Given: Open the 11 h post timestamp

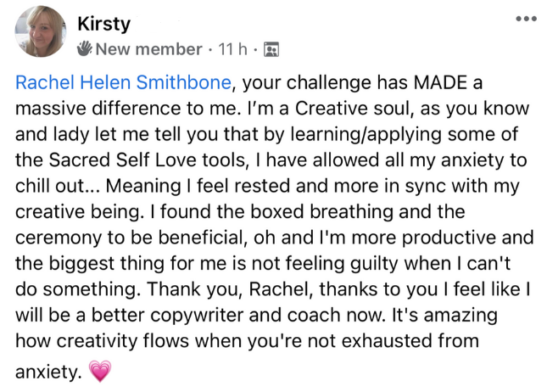Looking at the screenshot, I should [x=229, y=49].
